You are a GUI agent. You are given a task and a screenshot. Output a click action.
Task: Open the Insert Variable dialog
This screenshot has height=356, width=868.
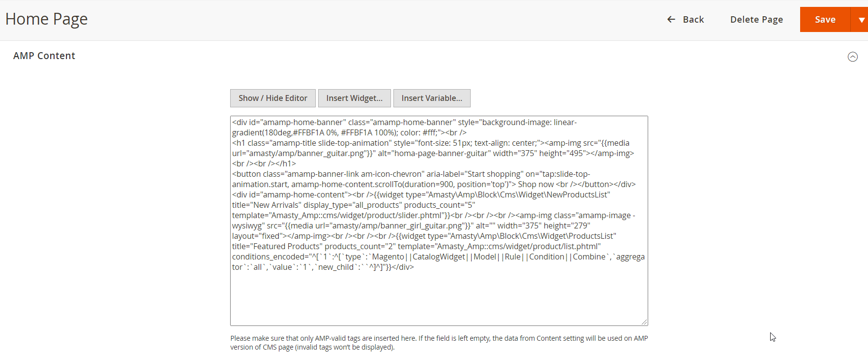(431, 98)
